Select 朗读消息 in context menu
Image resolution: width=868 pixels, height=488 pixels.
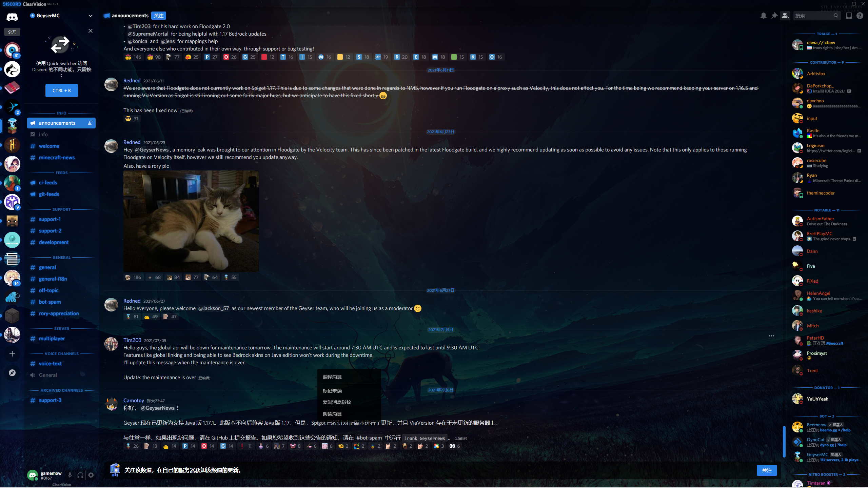point(349,414)
